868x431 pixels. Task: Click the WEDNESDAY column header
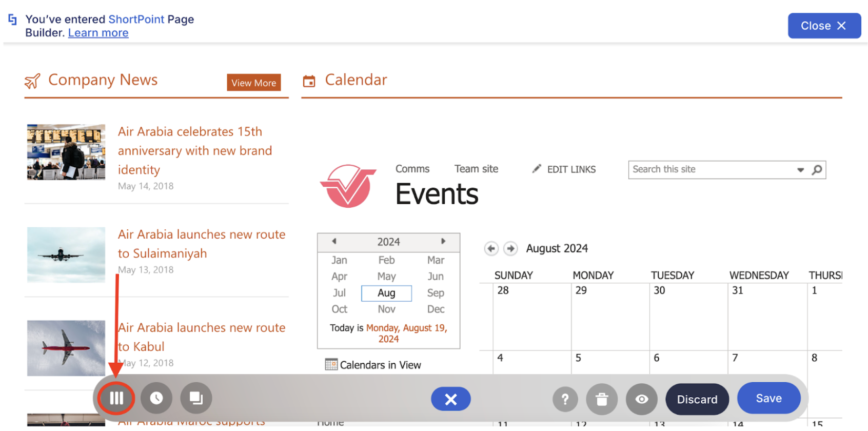click(x=759, y=276)
